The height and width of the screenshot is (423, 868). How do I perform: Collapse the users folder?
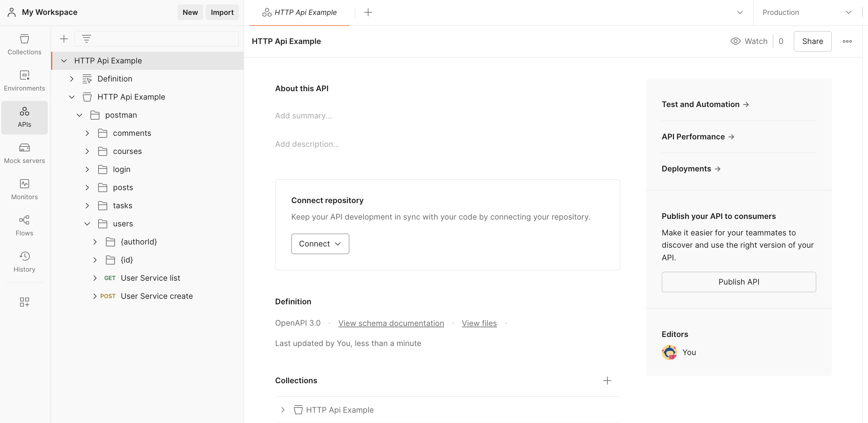87,224
